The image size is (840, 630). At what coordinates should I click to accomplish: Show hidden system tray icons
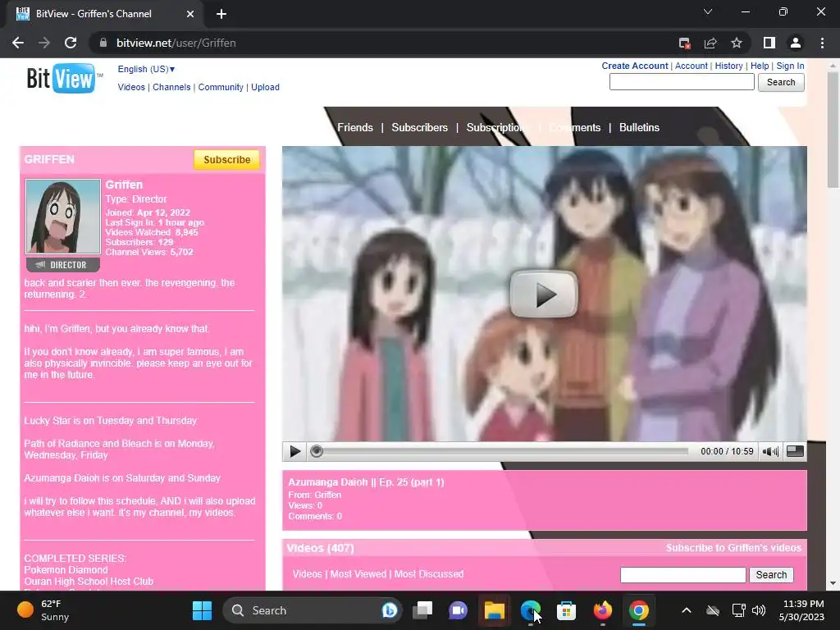click(687, 610)
